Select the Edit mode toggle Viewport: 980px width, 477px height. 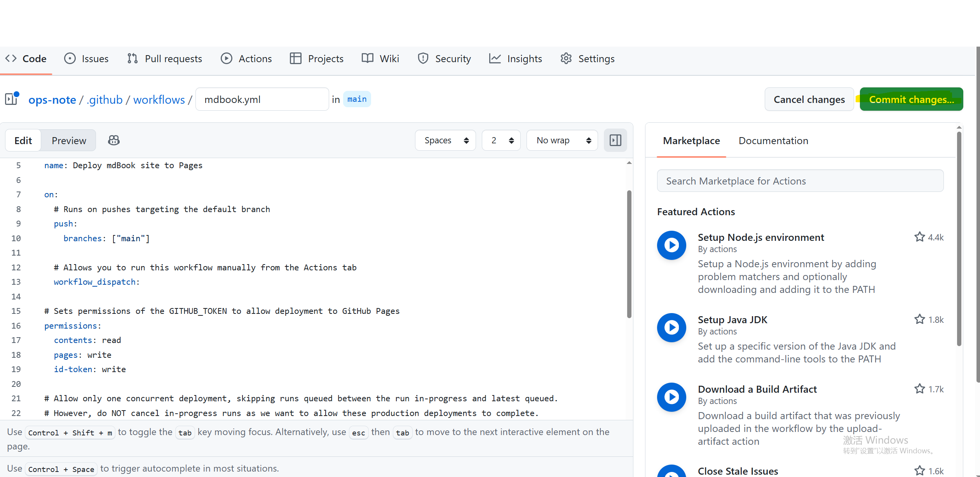[23, 141]
